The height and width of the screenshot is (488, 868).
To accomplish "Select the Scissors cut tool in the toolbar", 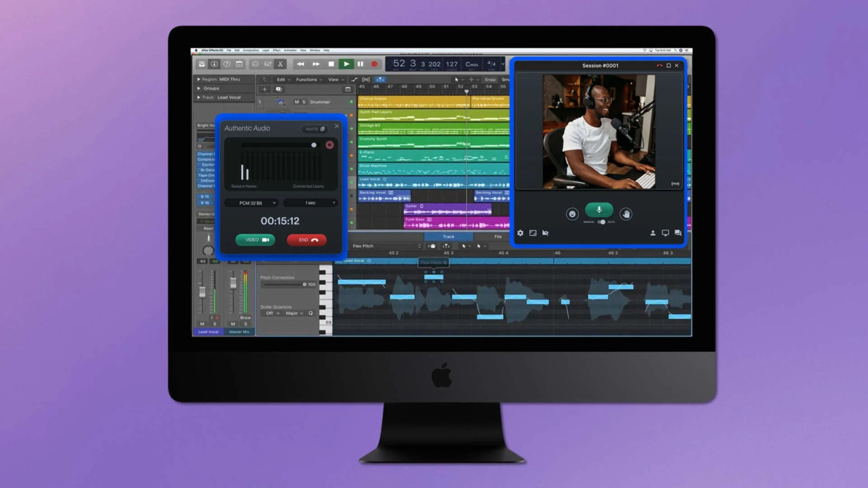I will click(x=280, y=64).
